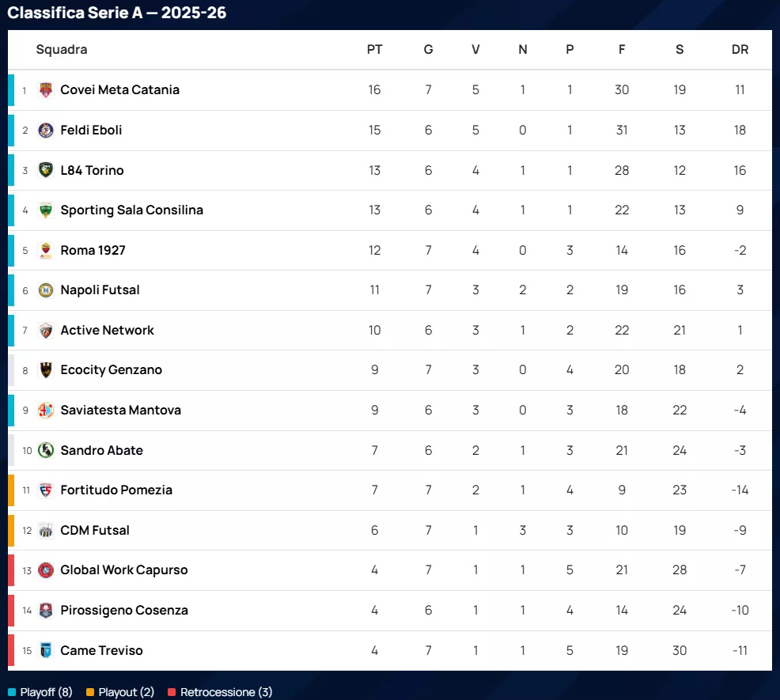Click the L84 Torino team crest
Image resolution: width=780 pixels, height=700 pixels.
(46, 170)
